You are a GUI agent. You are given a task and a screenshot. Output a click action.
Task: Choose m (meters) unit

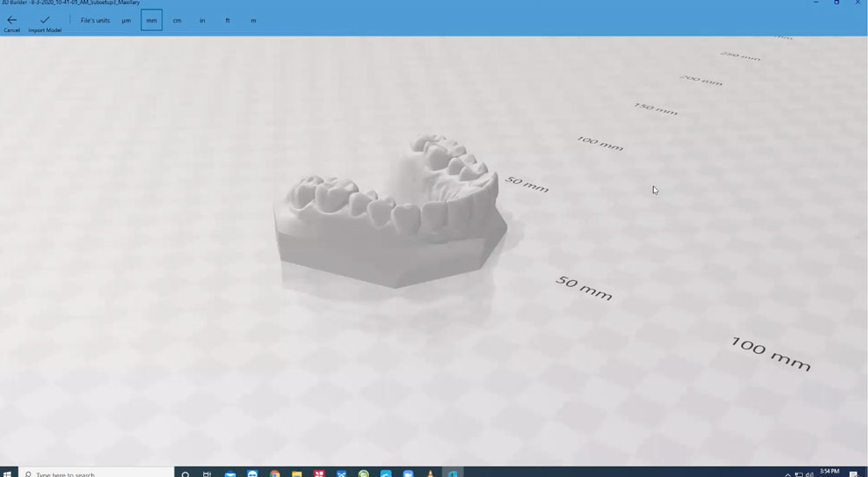[253, 21]
